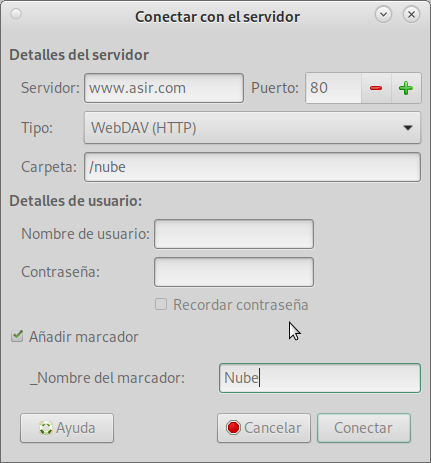Click Conectar button

[x=364, y=428]
